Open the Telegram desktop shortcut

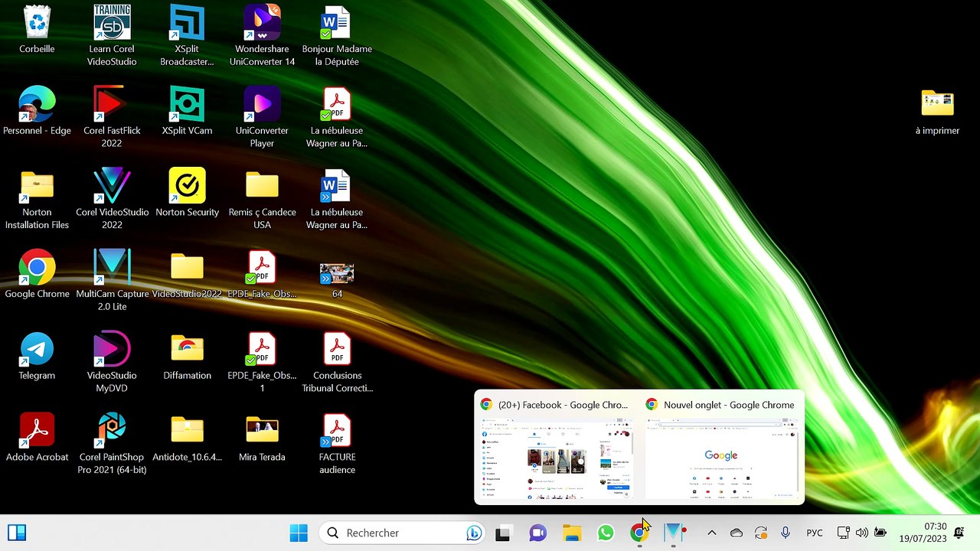(x=37, y=357)
